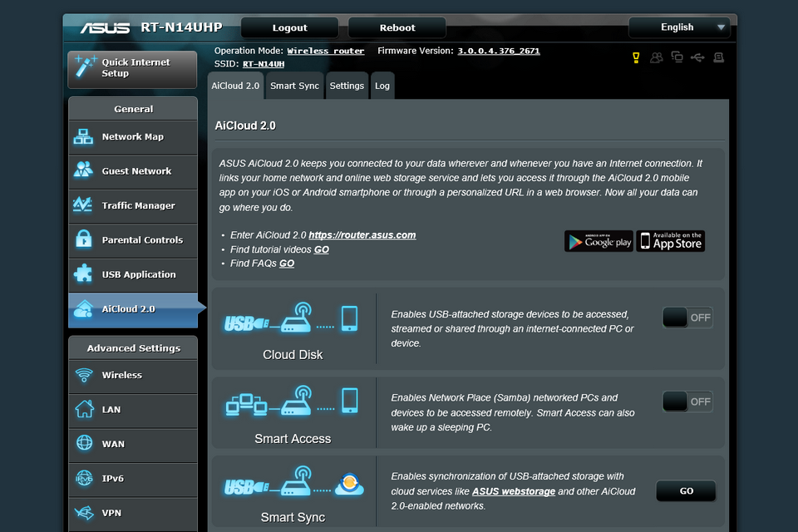This screenshot has width=798, height=532.
Task: Open the firmware version 3.0.0.4.376_2671 link
Action: coord(499,51)
